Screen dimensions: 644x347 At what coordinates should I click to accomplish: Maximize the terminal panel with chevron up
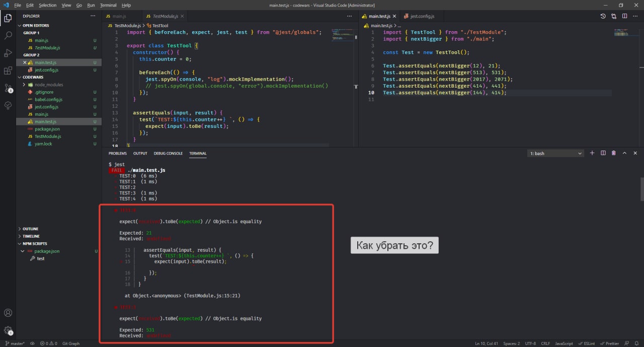click(624, 153)
